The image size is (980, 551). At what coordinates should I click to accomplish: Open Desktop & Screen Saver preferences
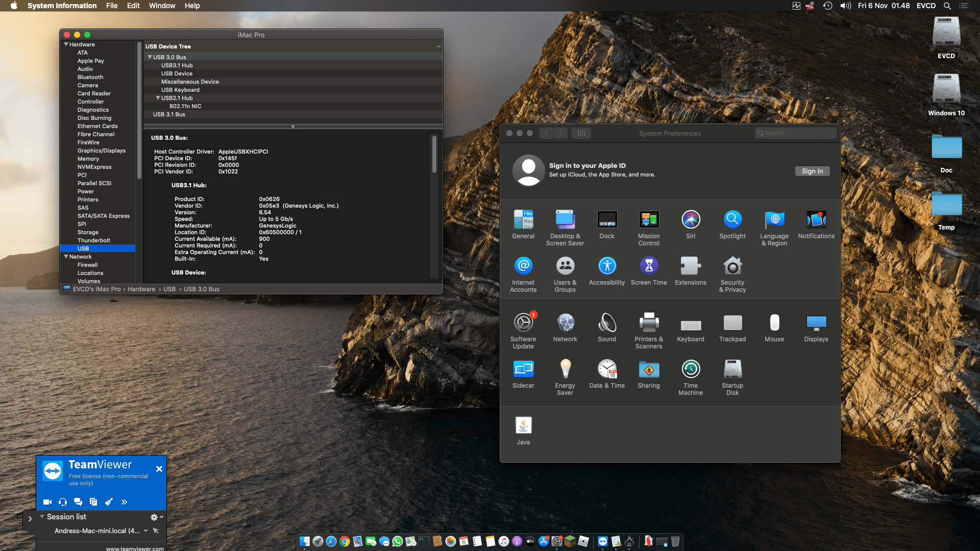click(565, 228)
